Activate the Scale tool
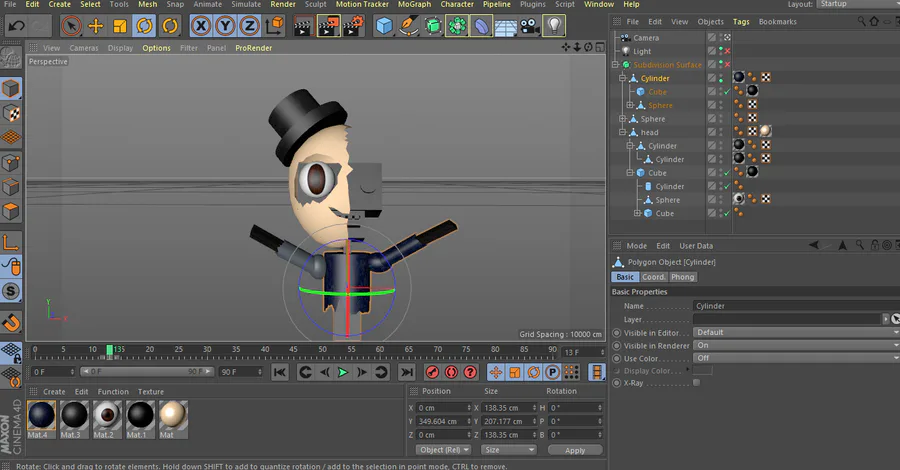The width and height of the screenshot is (900, 470). [x=120, y=26]
